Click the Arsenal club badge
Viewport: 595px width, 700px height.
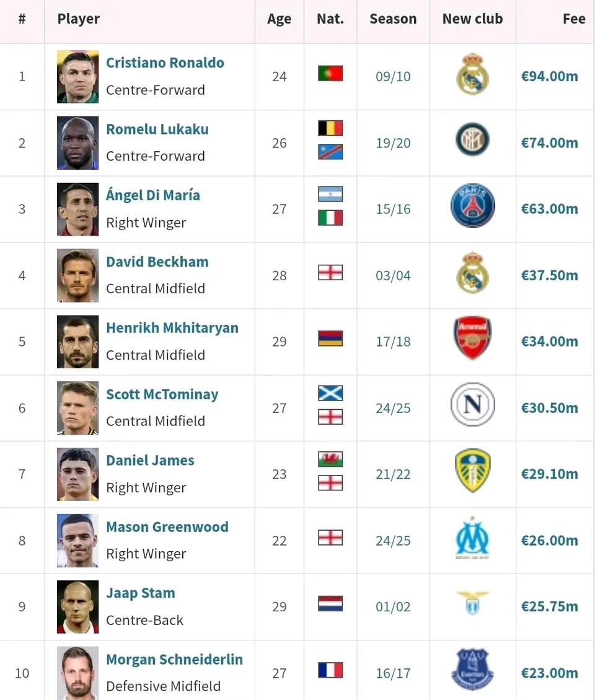pos(472,338)
